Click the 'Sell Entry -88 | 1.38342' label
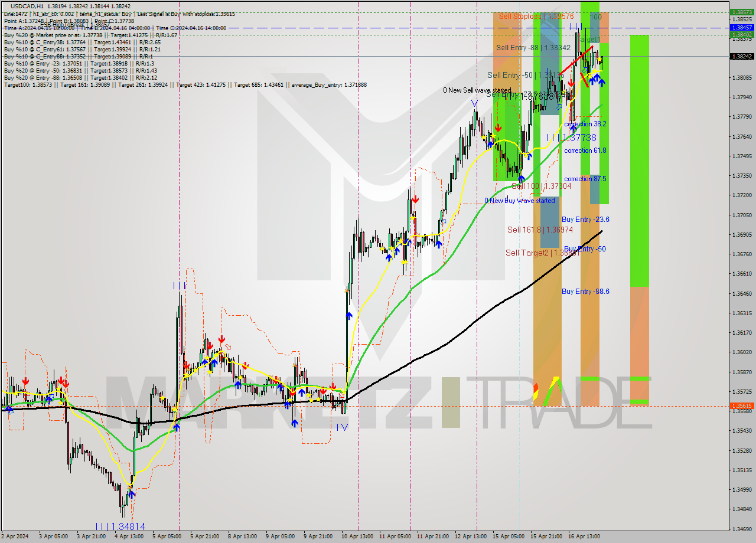Screen dimensions: 756x543 pyautogui.click(x=533, y=47)
